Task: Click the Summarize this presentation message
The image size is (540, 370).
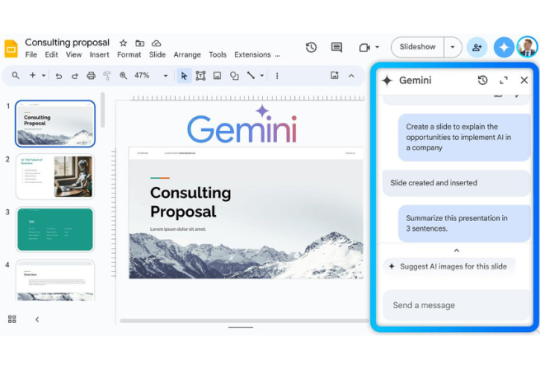Action: (464, 223)
